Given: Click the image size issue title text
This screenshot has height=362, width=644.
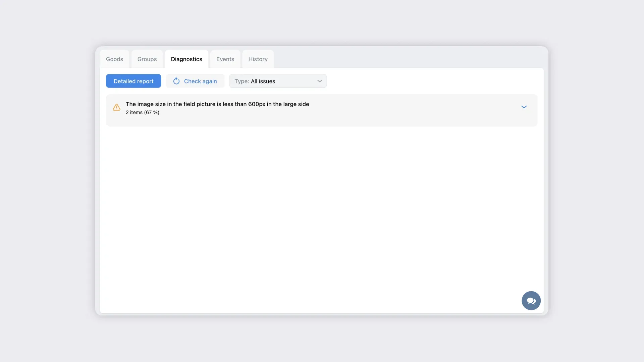Looking at the screenshot, I should pyautogui.click(x=217, y=104).
